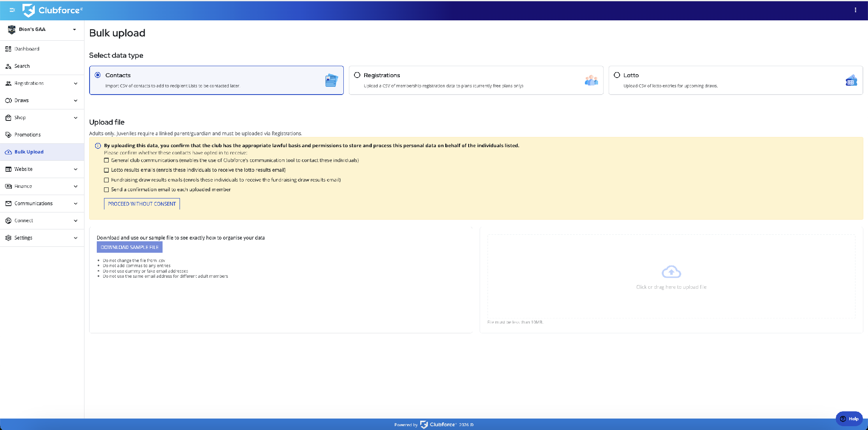
Task: Click Download Sample File button
Action: (x=129, y=247)
